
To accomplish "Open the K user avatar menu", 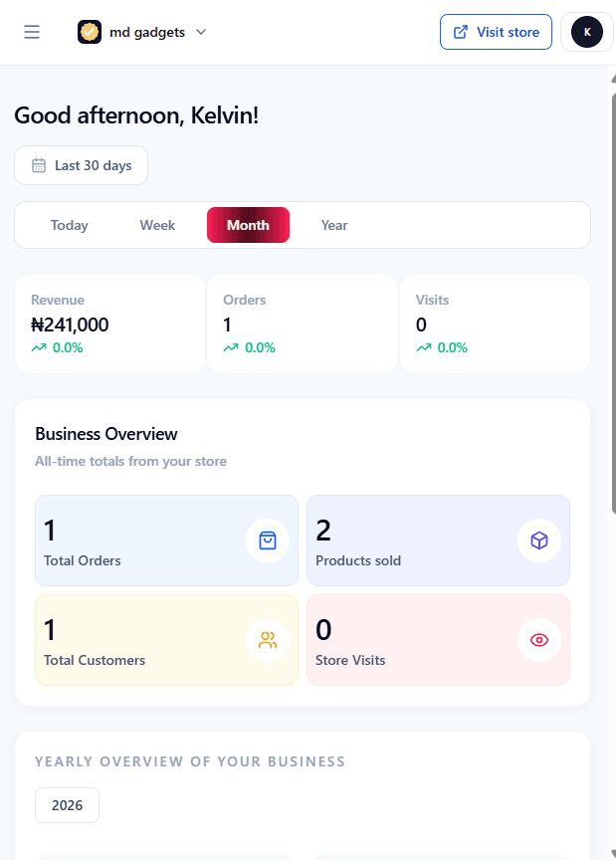I will [587, 32].
